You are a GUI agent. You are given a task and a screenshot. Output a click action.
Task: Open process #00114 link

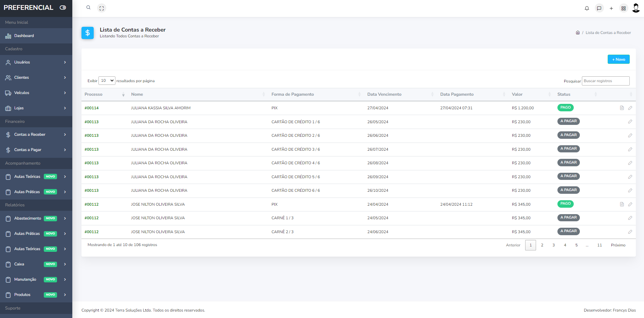[x=92, y=108]
